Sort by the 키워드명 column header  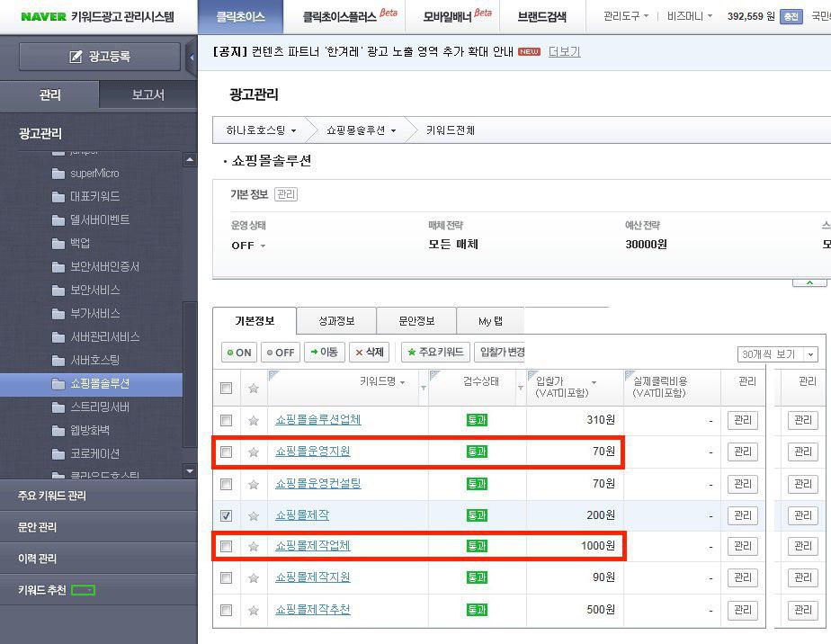(x=382, y=381)
